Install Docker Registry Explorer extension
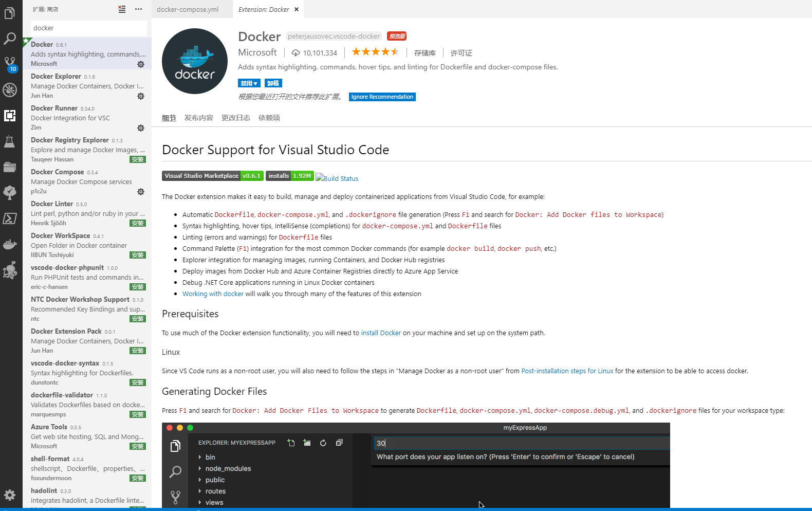Screen dimensions: 812x511 (x=138, y=160)
